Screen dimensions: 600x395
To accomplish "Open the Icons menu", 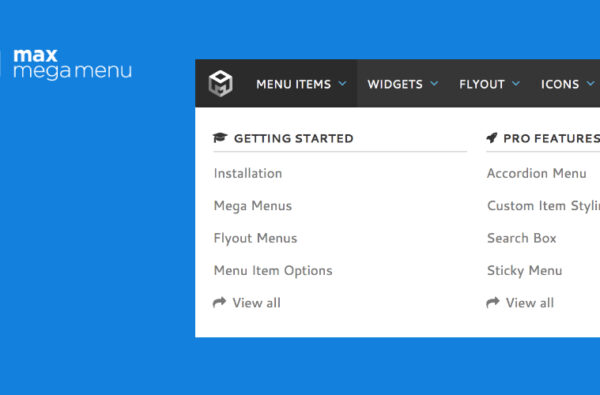I will (x=560, y=84).
